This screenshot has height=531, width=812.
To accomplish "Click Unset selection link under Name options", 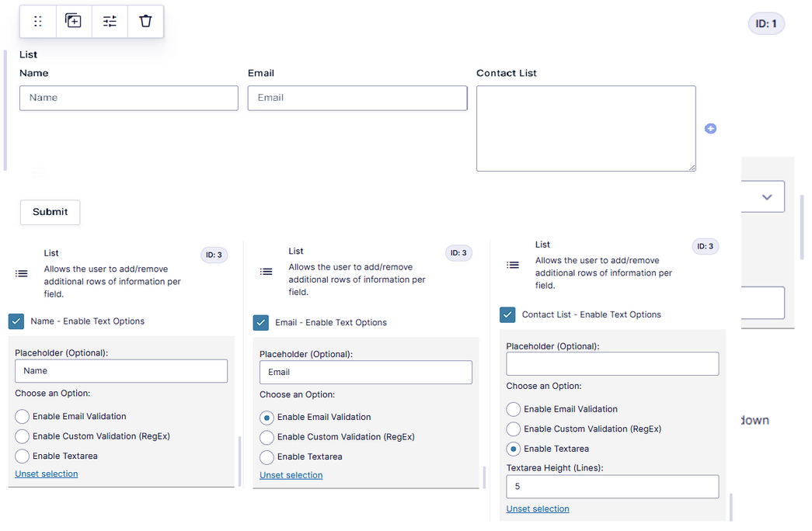I will click(x=47, y=474).
